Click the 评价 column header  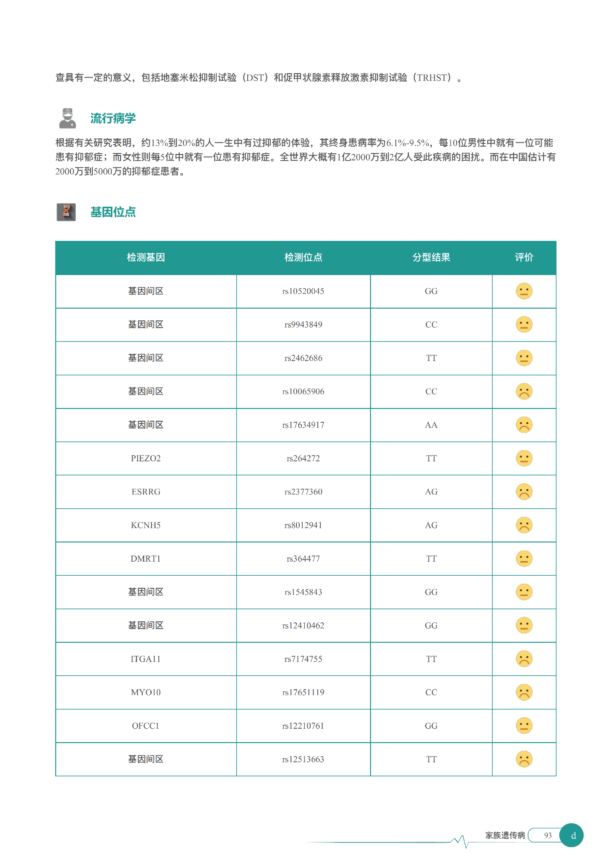[524, 257]
